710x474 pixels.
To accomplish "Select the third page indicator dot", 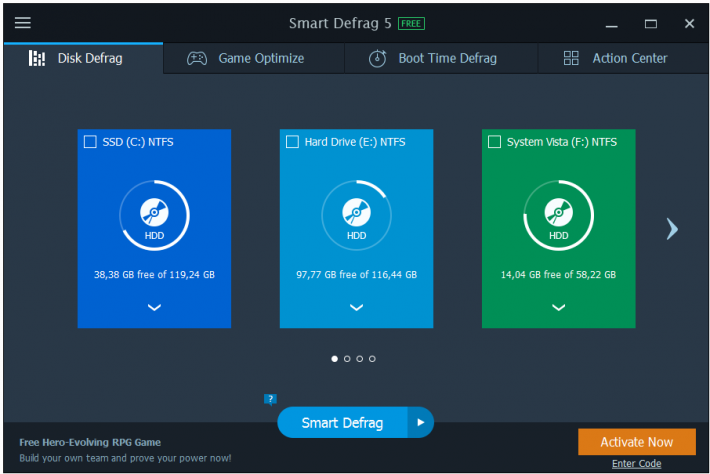I will [x=360, y=359].
